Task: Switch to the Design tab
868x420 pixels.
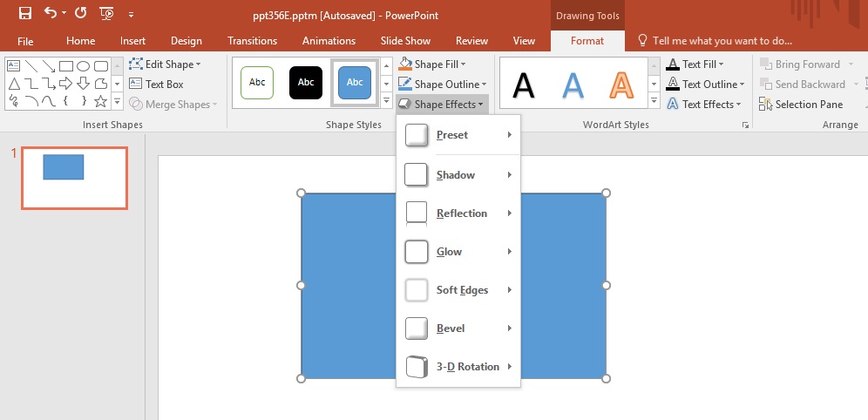Action: click(186, 41)
